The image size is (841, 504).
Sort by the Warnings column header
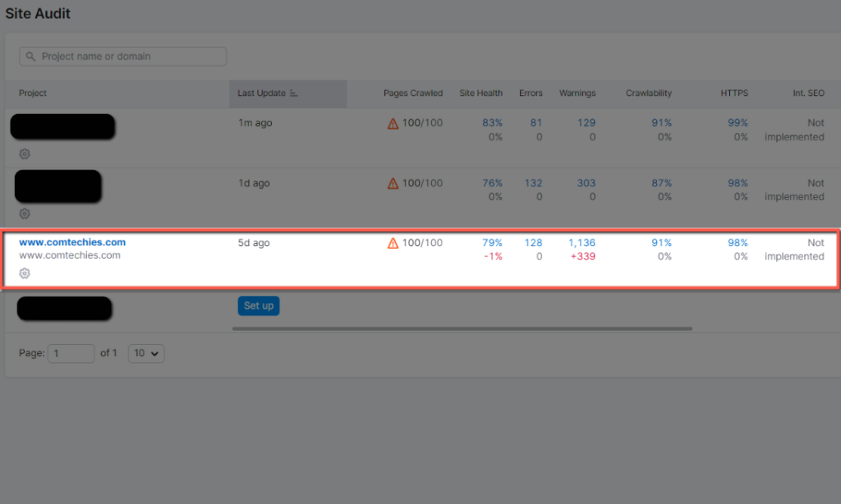pyautogui.click(x=577, y=93)
